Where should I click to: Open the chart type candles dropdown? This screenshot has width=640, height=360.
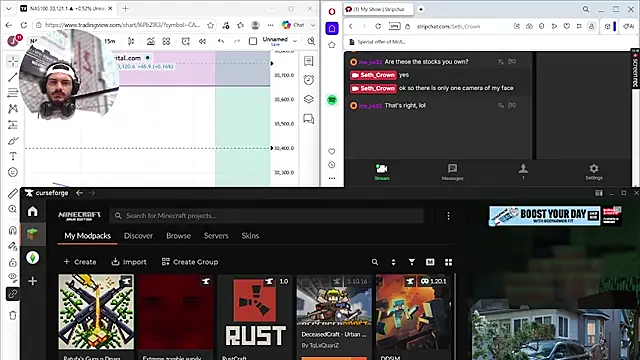(131, 41)
